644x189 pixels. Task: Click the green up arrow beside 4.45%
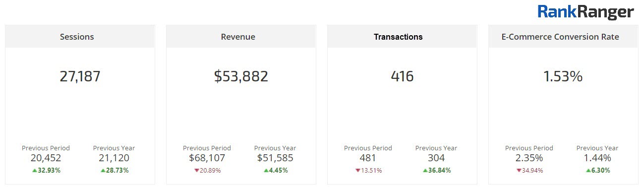(x=266, y=170)
